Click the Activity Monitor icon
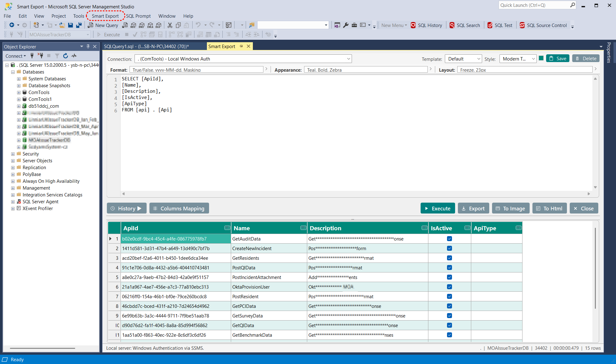This screenshot has width=616, height=364. (x=229, y=25)
